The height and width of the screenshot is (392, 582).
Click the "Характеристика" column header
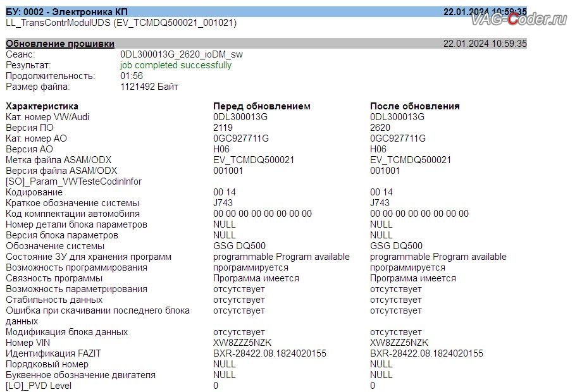42,106
